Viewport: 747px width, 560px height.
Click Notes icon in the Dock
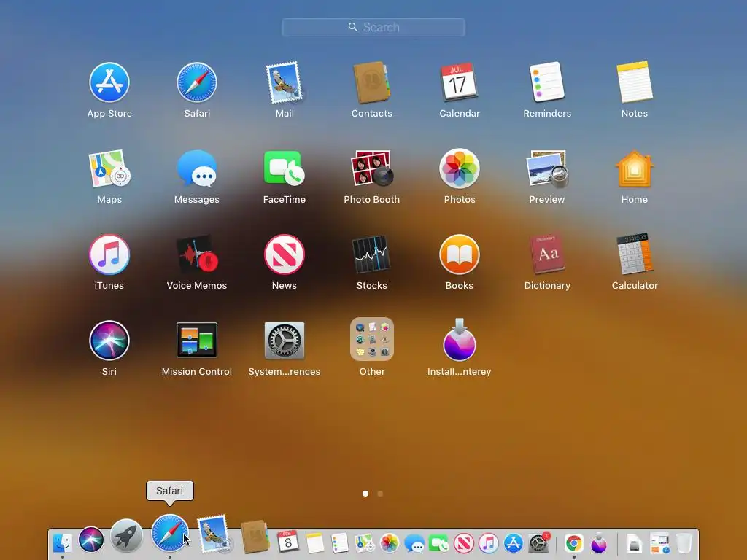point(314,542)
